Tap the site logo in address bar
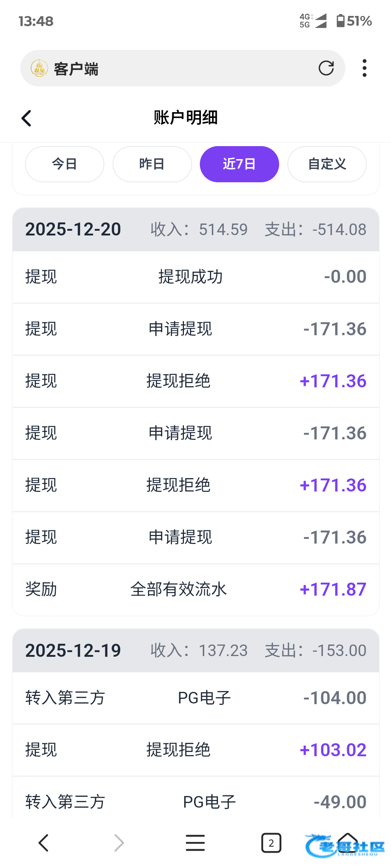 (39, 68)
